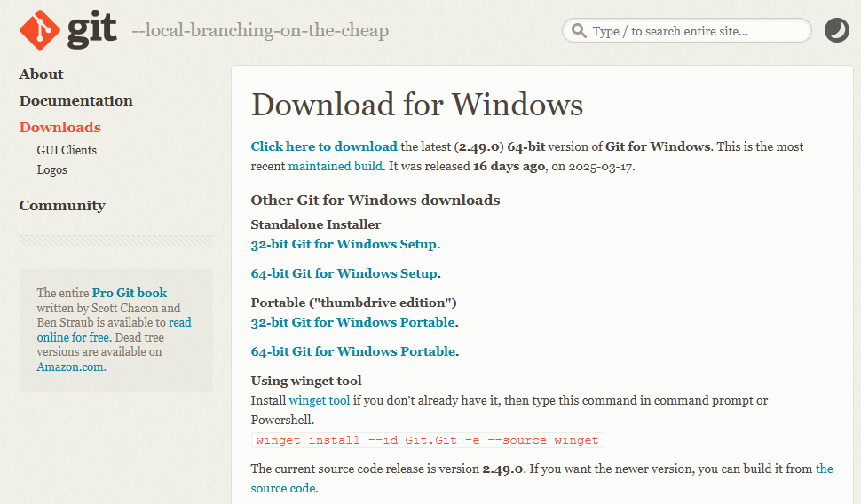The width and height of the screenshot is (861, 504).
Task: Click the winget install command code block
Action: pyautogui.click(x=427, y=440)
